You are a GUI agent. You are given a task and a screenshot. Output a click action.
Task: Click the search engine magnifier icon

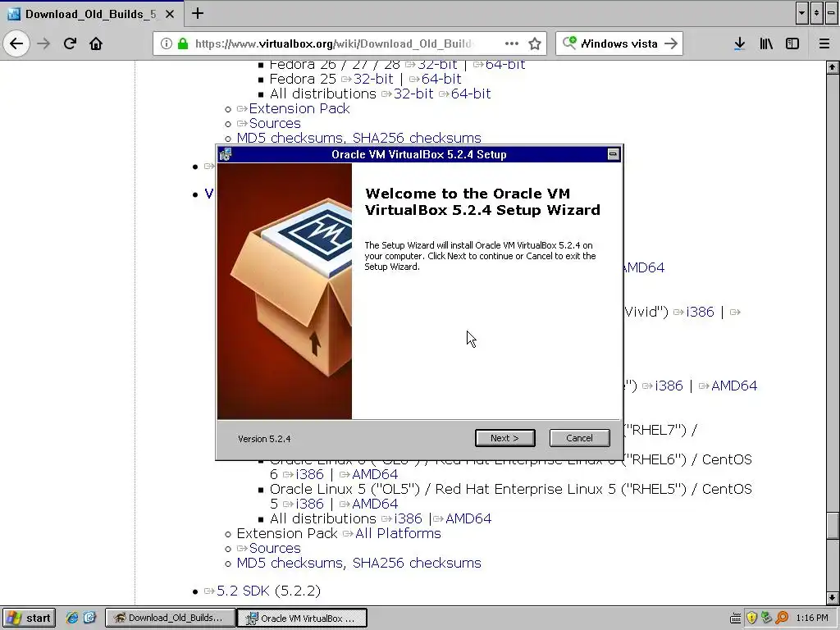pos(569,43)
